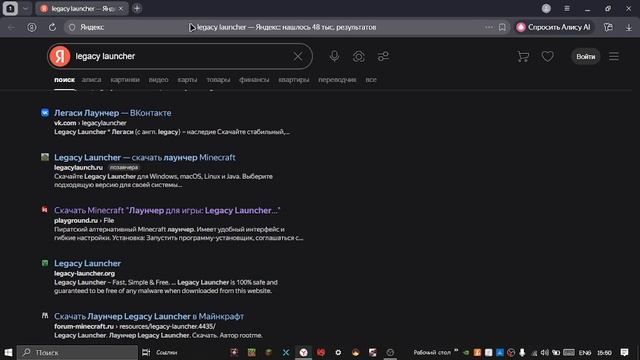The height and width of the screenshot is (360, 640).
Task: Click the Рабочий стол toolbar label
Action: (432, 352)
